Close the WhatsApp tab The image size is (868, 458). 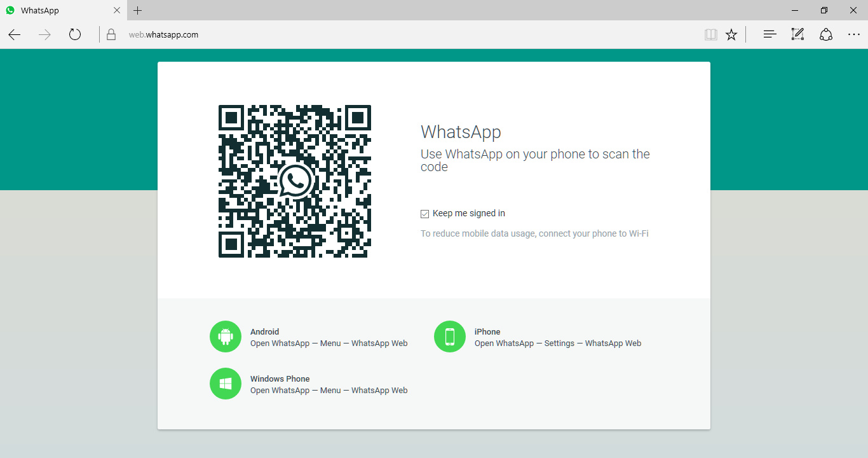pos(117,11)
